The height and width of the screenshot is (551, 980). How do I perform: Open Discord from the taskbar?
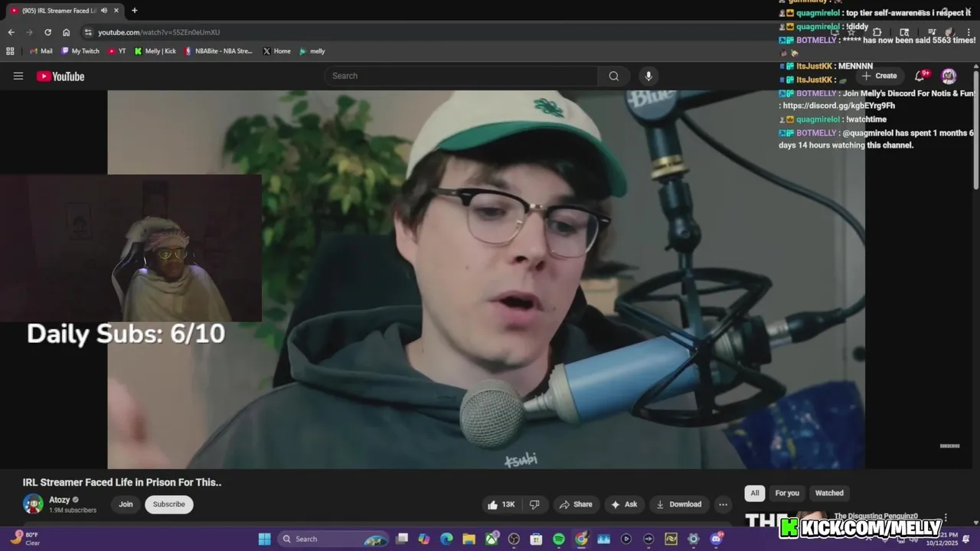click(x=716, y=539)
